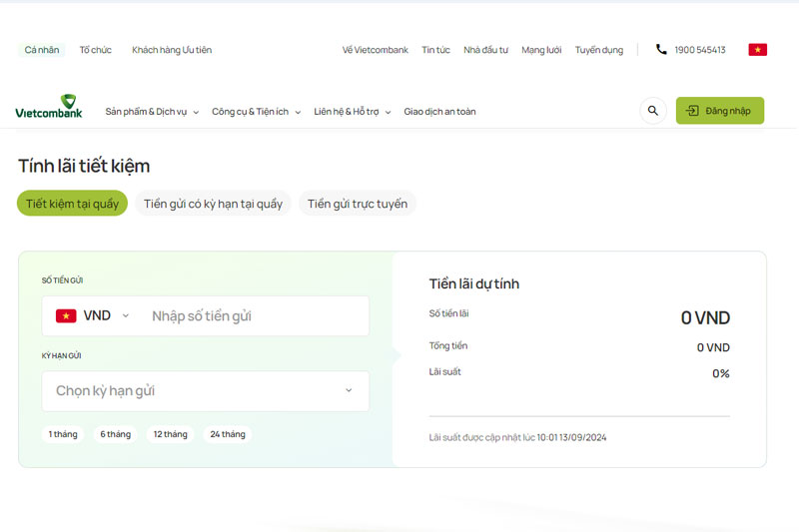Choose the 24 tháng term chip

228,434
